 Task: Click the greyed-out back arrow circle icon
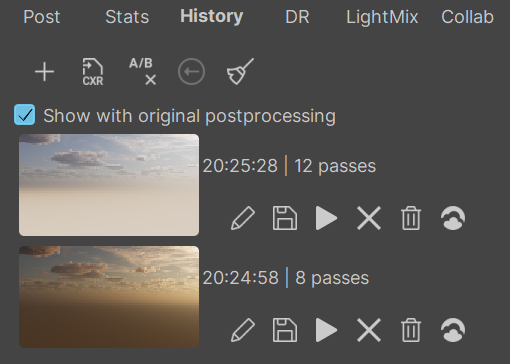pos(191,72)
